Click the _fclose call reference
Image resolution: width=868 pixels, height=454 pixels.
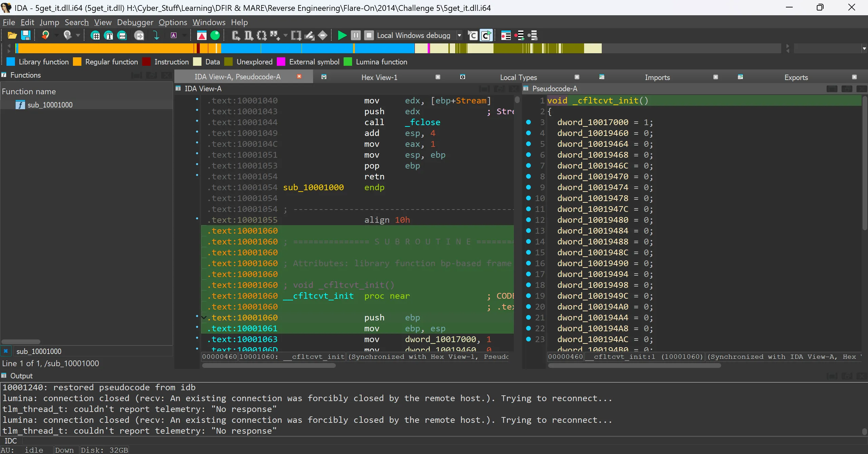tap(423, 122)
